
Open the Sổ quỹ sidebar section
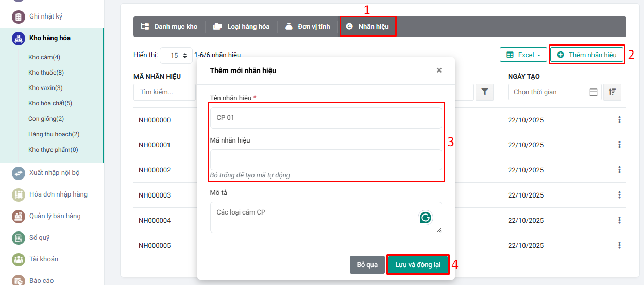pos(39,238)
